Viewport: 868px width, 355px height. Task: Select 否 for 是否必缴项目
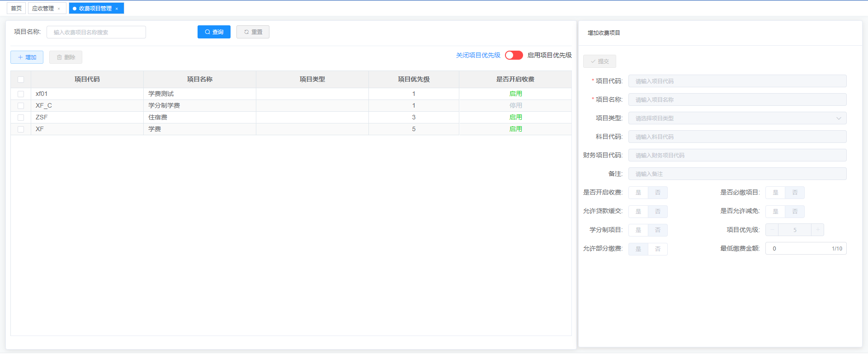(x=795, y=193)
